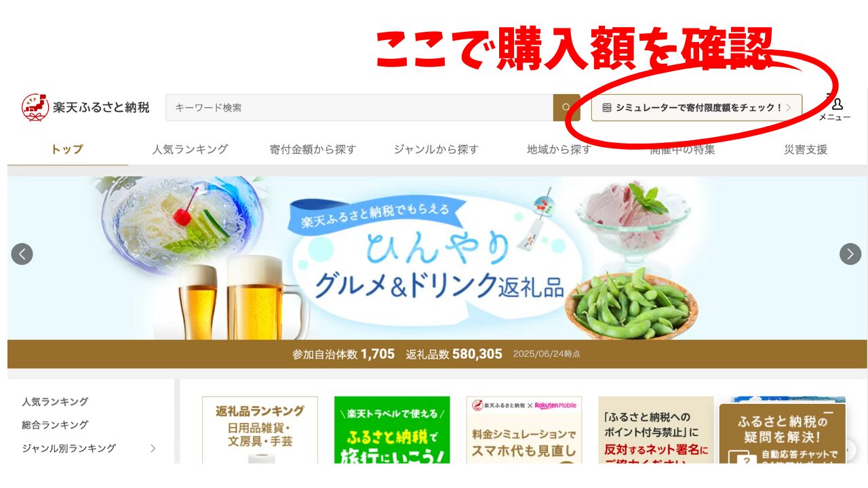The height and width of the screenshot is (488, 868).
Task: Open 楽天トラベル ふるさと納税 travel banner
Action: point(392,430)
